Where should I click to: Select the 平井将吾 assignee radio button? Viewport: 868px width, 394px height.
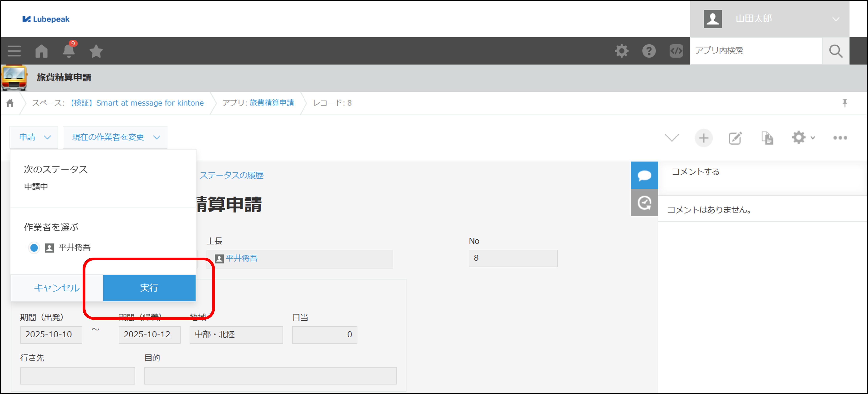(x=34, y=248)
